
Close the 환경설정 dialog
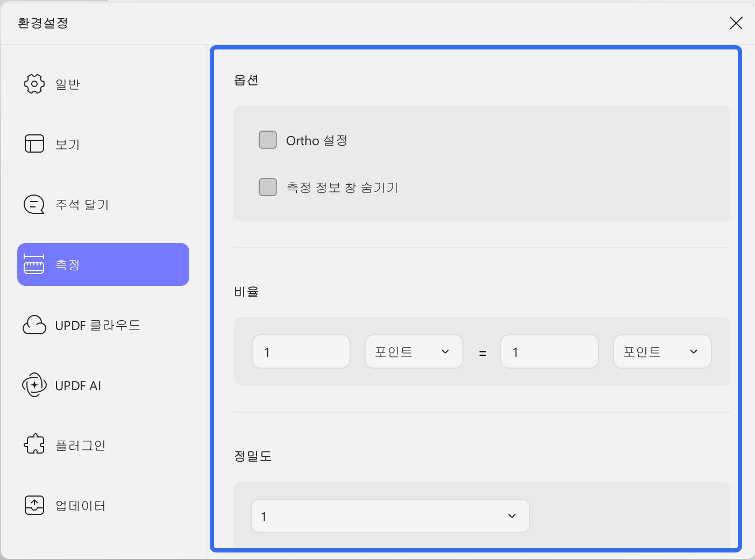tap(736, 23)
